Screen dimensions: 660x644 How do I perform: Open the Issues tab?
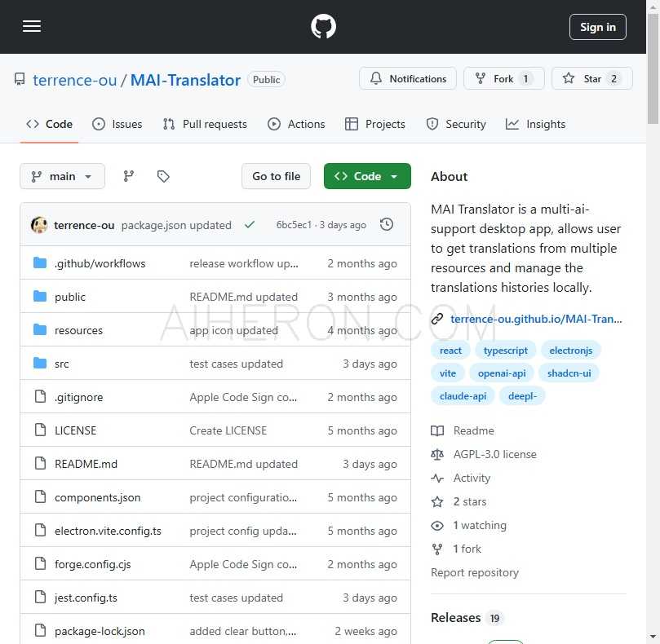117,124
